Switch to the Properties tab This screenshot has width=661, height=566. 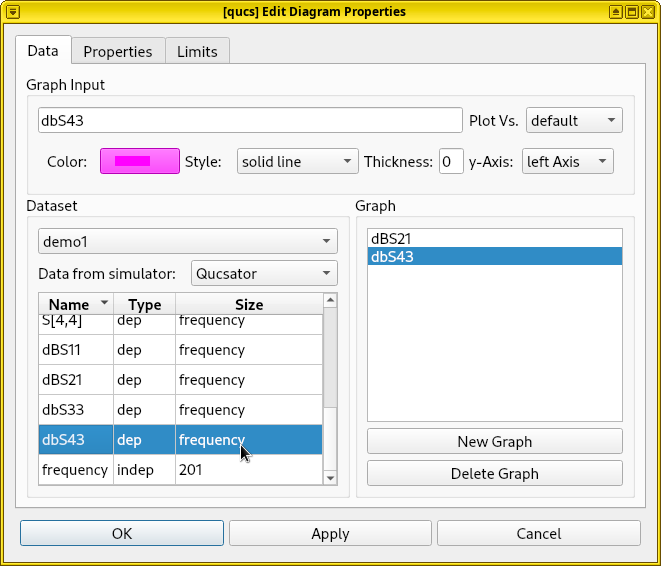tap(117, 52)
